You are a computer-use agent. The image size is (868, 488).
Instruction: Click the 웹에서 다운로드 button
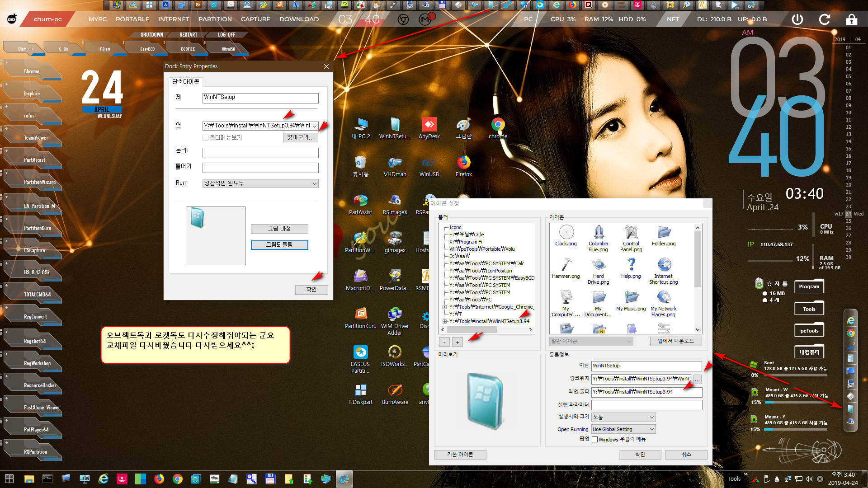pos(676,341)
